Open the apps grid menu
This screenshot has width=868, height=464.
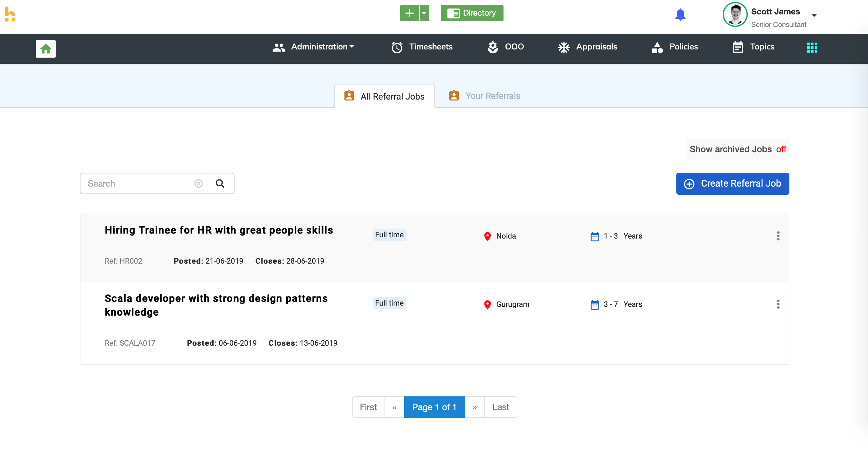812,48
